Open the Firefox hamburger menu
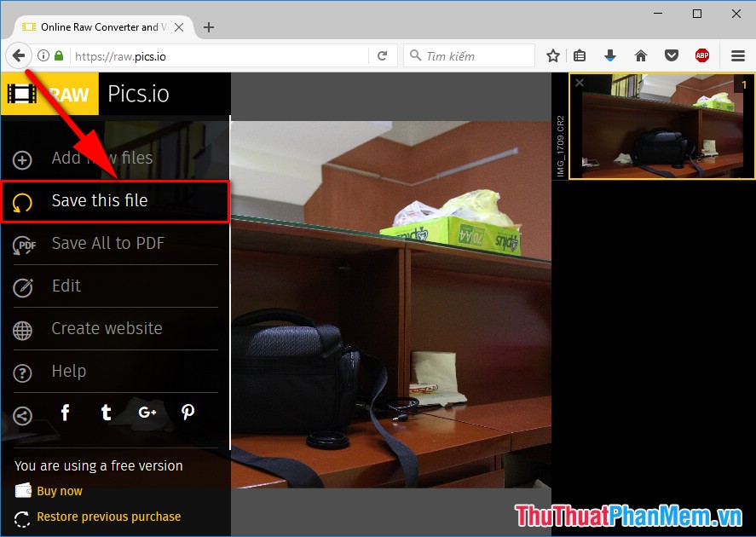 pos(737,55)
